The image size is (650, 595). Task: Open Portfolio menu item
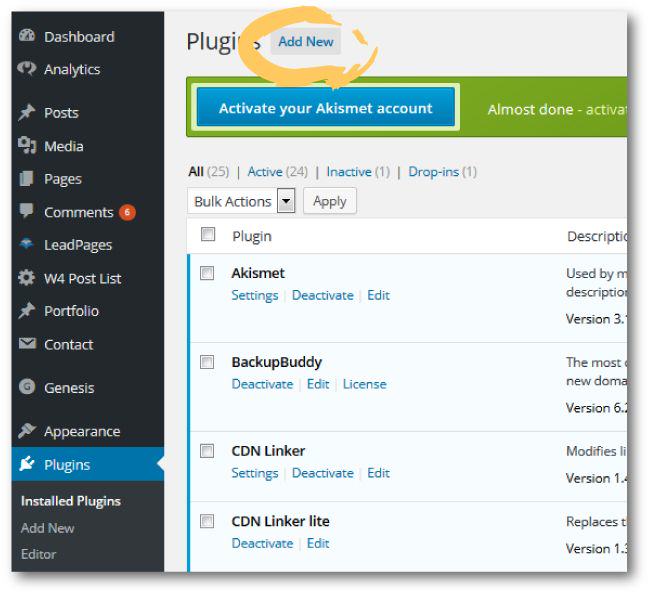coord(72,311)
